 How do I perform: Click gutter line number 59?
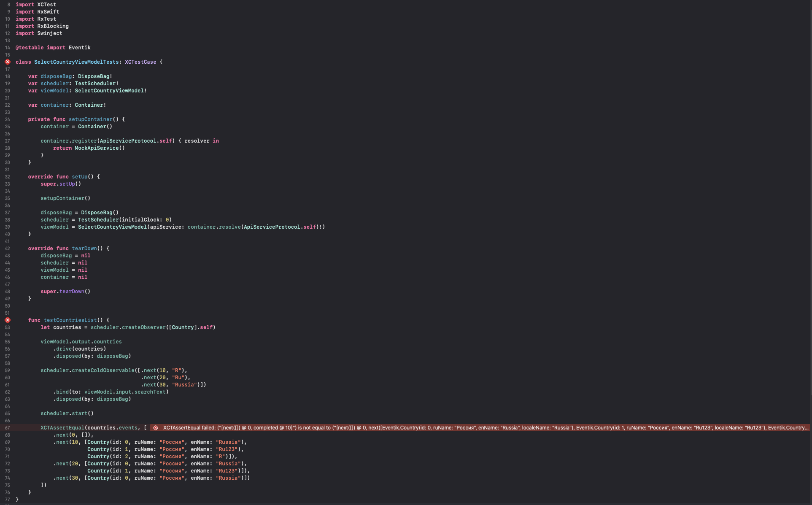(x=7, y=370)
